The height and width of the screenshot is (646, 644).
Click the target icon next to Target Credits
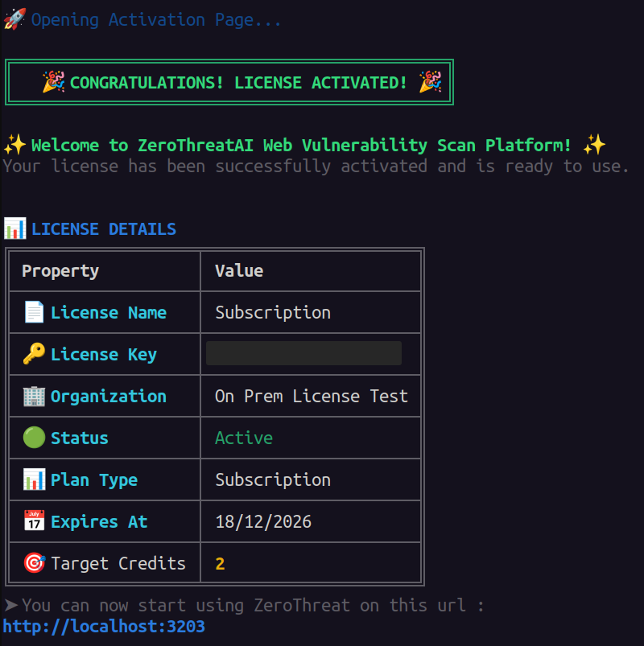pos(35,563)
